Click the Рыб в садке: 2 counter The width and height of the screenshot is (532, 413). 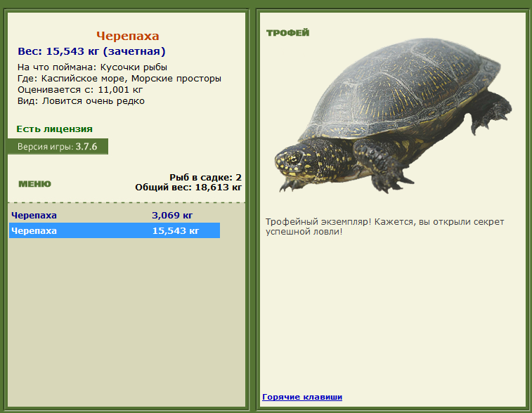(x=206, y=177)
